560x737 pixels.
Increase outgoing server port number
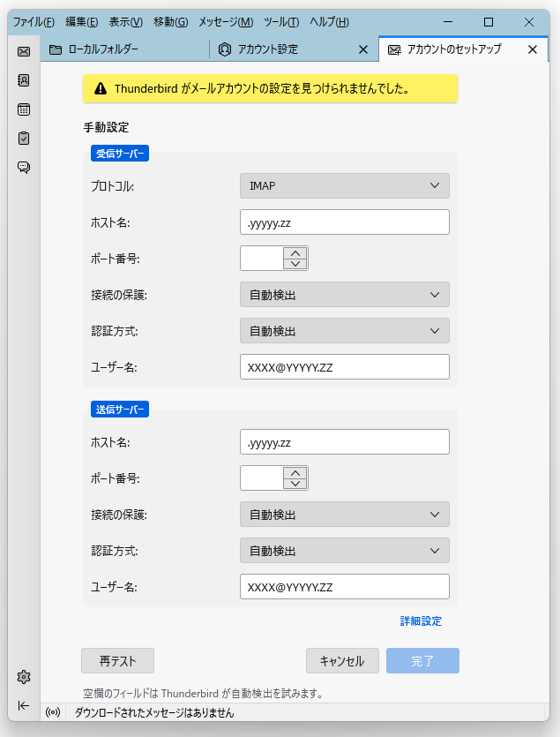[295, 473]
